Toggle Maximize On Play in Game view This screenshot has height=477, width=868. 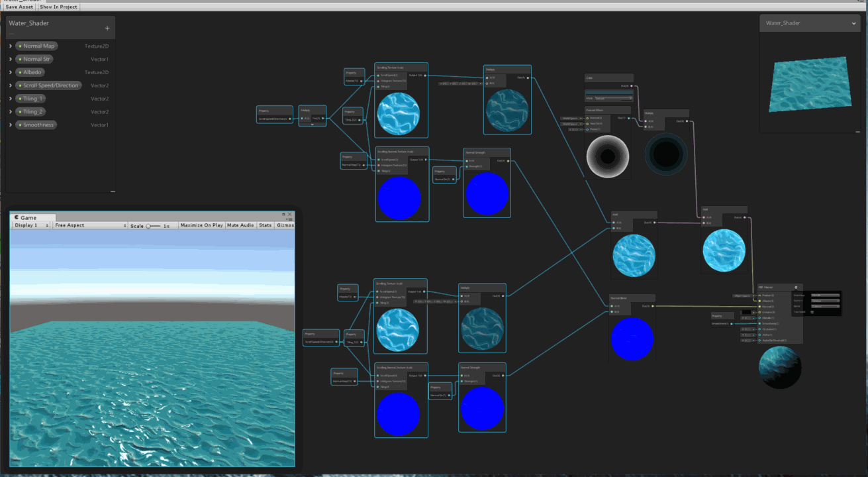click(x=201, y=225)
